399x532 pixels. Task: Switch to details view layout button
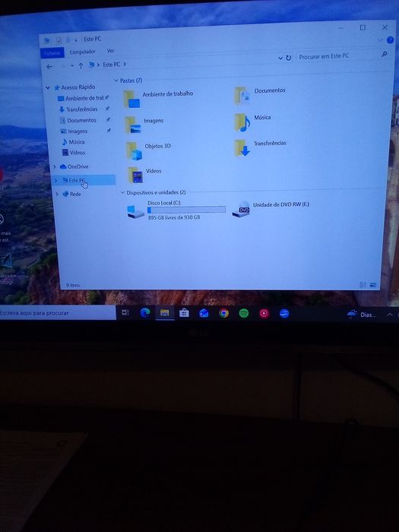click(363, 285)
